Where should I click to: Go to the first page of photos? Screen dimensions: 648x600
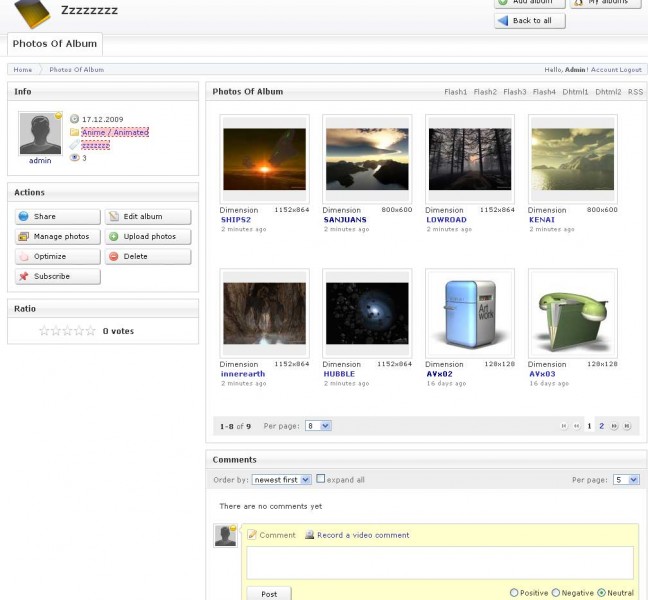564,426
